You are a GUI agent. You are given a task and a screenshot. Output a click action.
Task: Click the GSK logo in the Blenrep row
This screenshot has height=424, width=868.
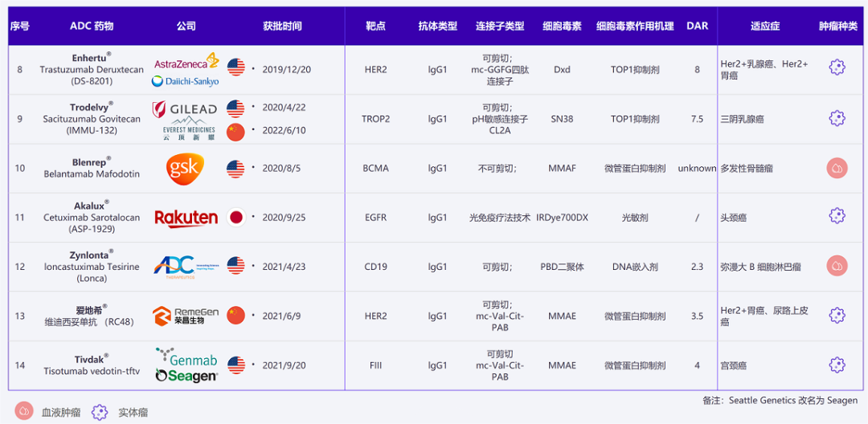pyautogui.click(x=186, y=168)
